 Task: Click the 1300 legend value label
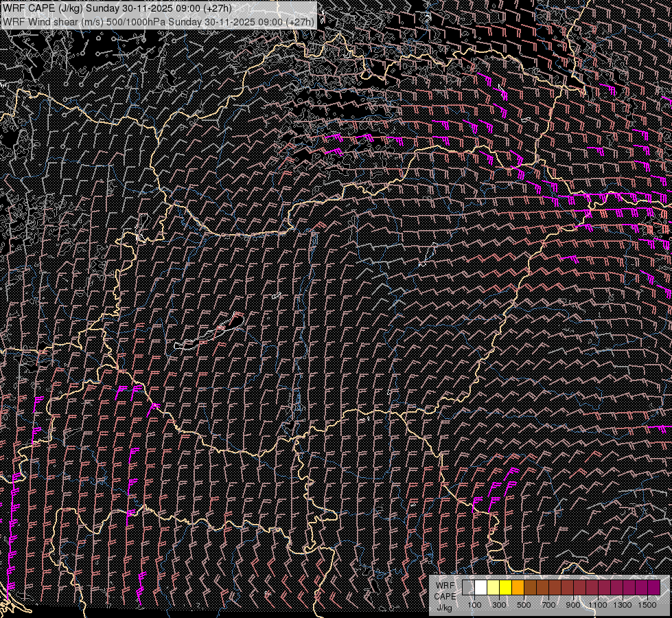pyautogui.click(x=623, y=605)
